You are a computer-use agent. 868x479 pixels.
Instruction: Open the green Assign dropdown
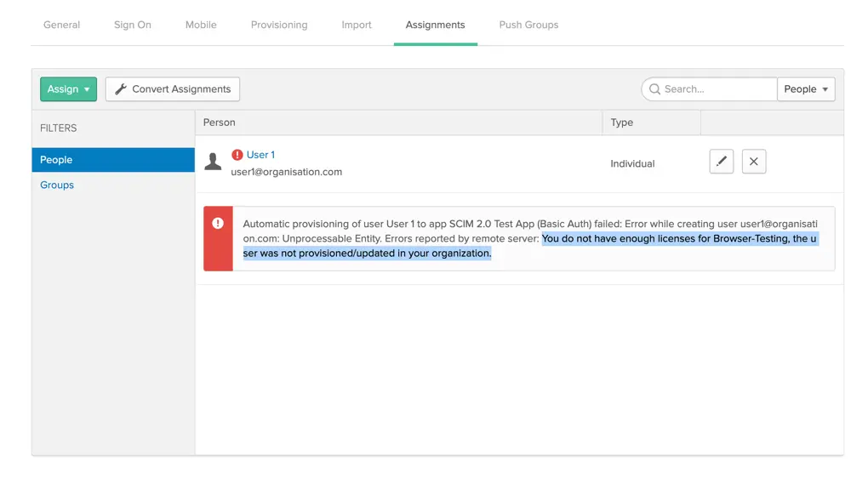[x=68, y=89]
